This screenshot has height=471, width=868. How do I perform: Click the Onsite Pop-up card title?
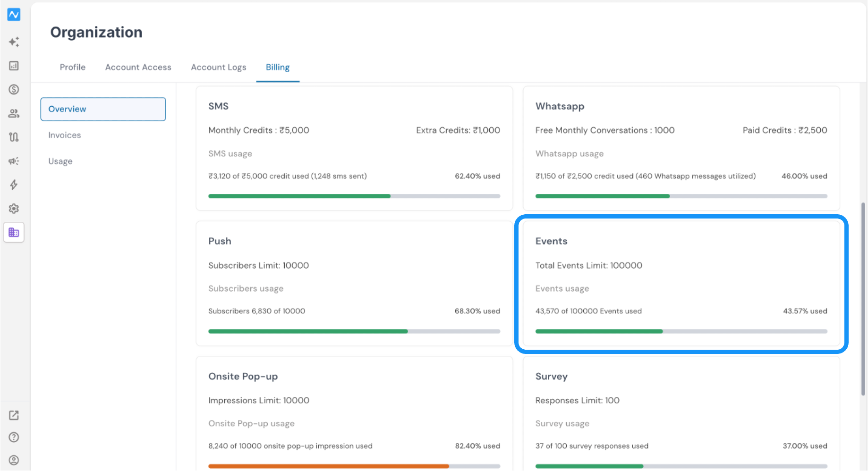point(243,376)
